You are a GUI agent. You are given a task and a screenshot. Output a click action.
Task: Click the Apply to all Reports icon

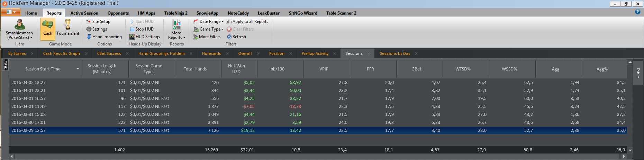click(229, 22)
